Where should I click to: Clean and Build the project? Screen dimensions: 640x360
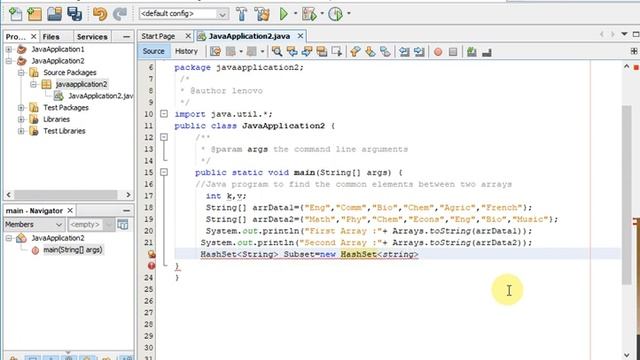(x=262, y=14)
